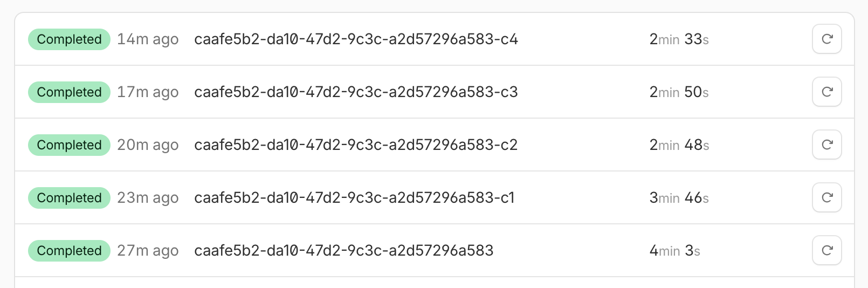Select run ID ending in -c2
The image size is (868, 288).
pos(356,145)
